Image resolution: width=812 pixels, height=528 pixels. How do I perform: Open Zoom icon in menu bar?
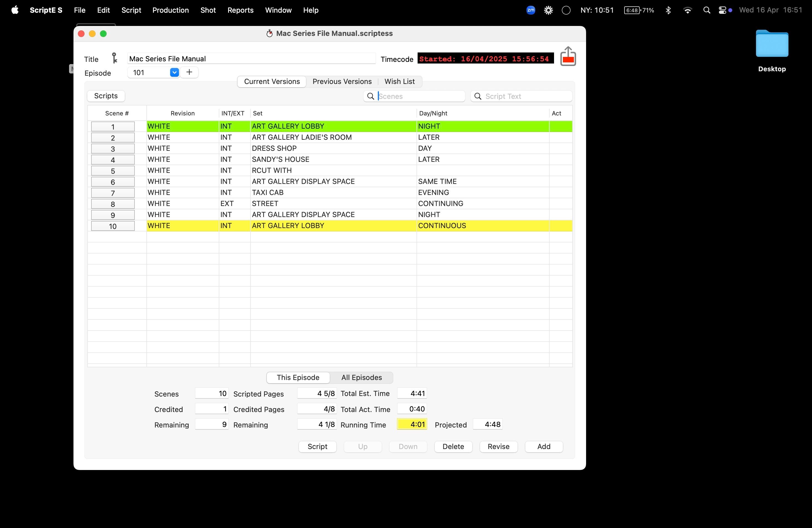point(531,10)
